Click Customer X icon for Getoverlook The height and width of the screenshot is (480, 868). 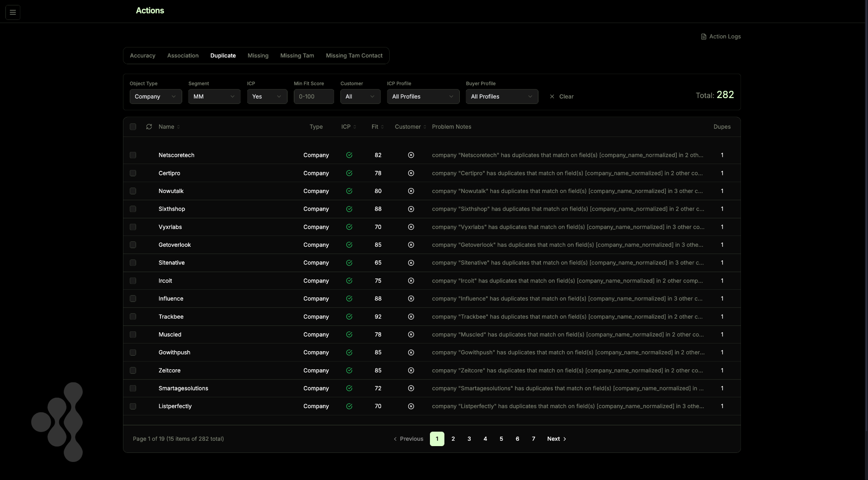[x=411, y=245]
